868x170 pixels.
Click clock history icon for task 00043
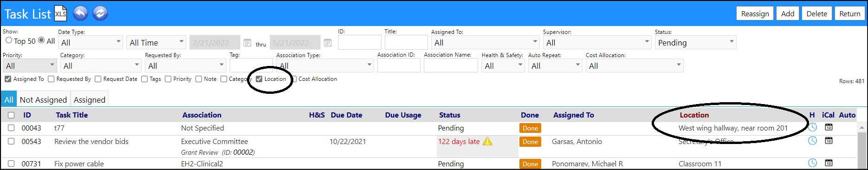[x=812, y=127]
